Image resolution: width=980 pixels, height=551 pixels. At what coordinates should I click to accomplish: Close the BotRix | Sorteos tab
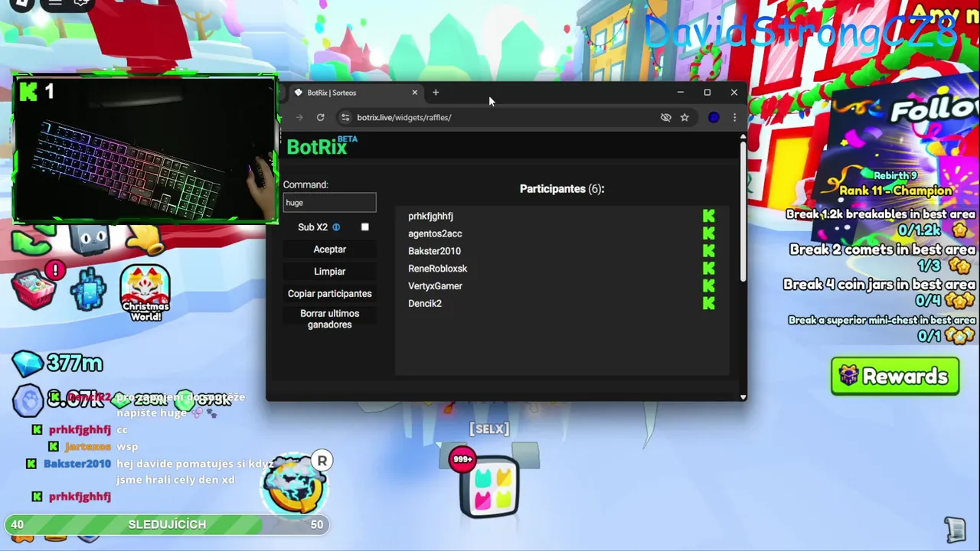pyautogui.click(x=415, y=93)
